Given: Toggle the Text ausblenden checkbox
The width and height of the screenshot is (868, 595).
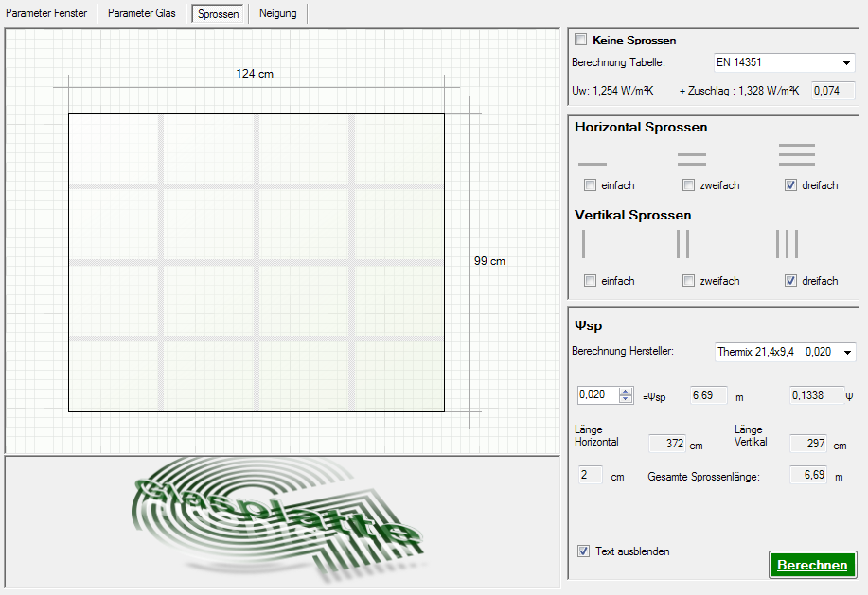Looking at the screenshot, I should [584, 551].
